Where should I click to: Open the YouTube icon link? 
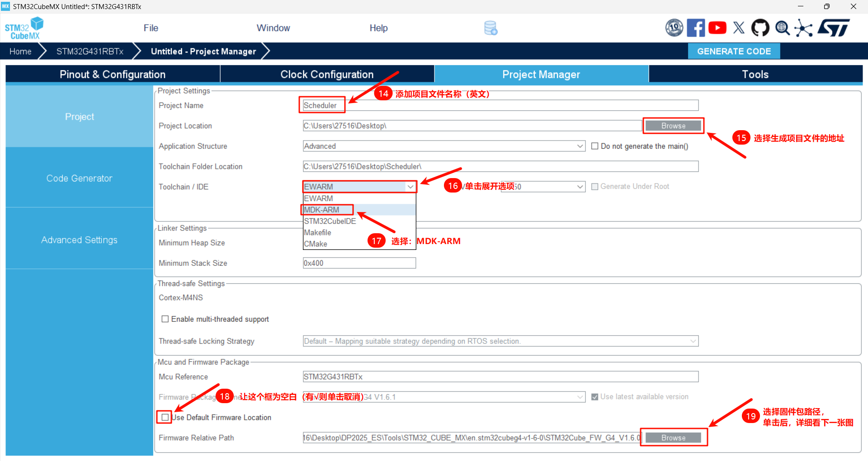click(x=717, y=28)
